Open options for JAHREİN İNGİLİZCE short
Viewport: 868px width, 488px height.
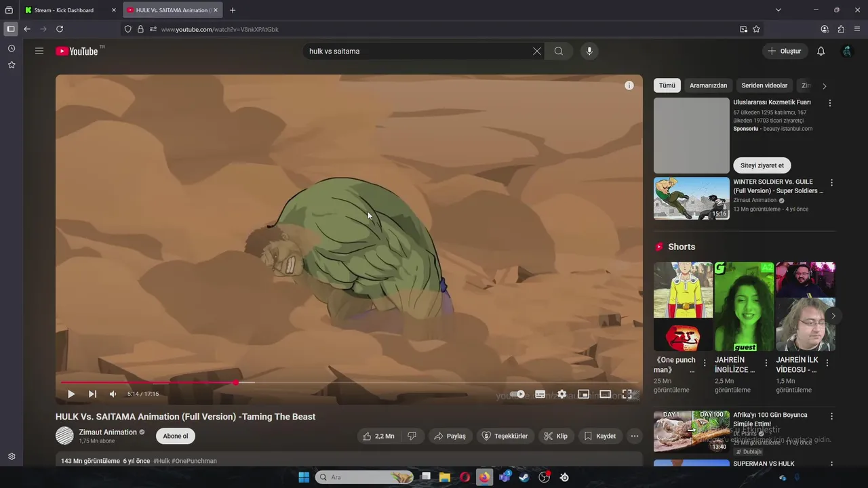766,363
